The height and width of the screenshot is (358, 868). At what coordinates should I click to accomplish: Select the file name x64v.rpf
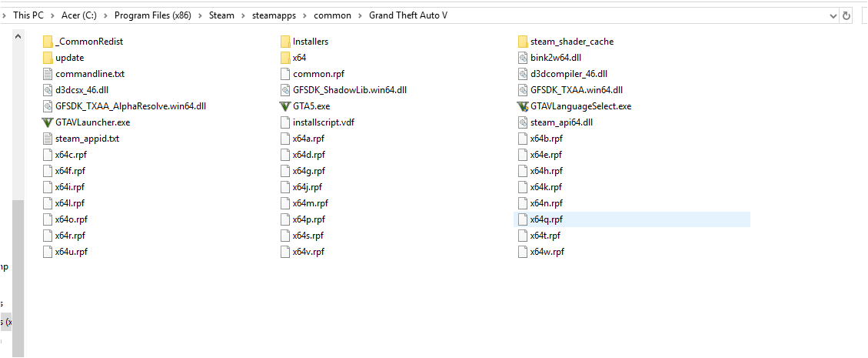308,253
